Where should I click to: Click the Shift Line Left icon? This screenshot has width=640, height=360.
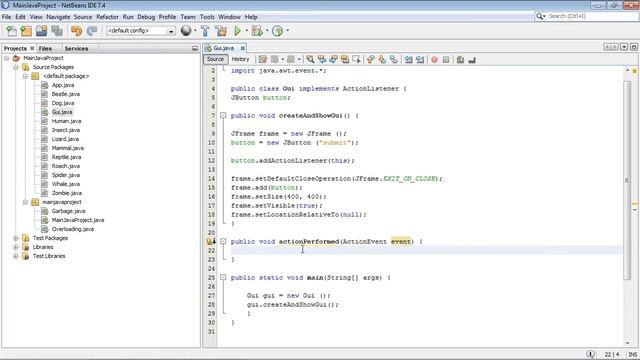(408, 60)
